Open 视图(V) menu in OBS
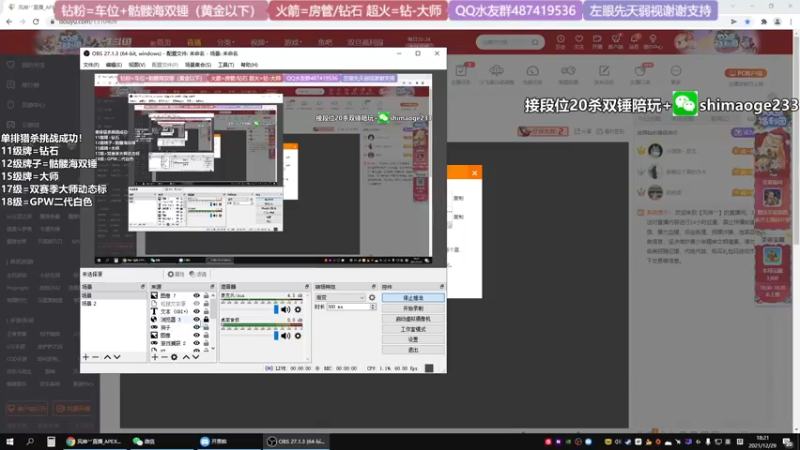This screenshot has width=800, height=450. pos(137,65)
